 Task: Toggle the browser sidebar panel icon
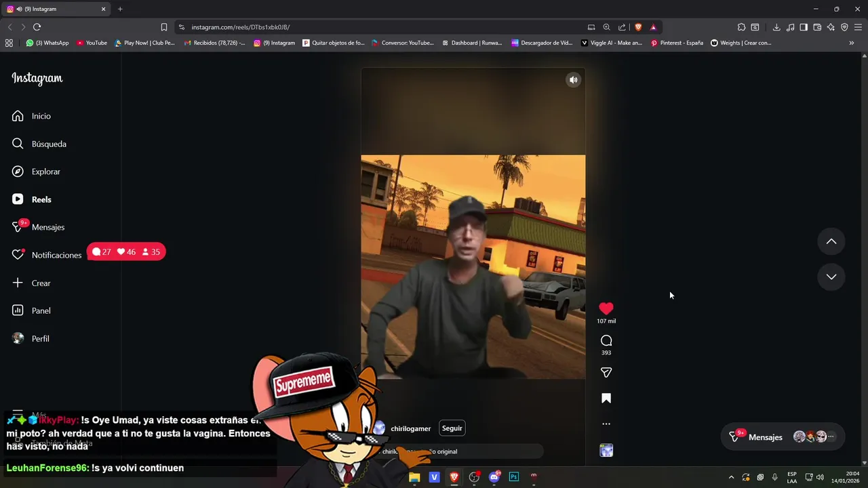(x=804, y=27)
